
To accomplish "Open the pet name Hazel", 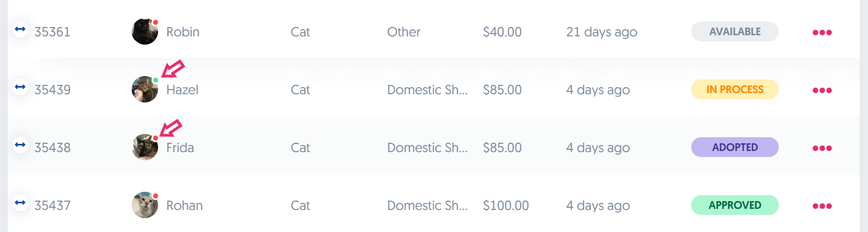I will [x=182, y=90].
